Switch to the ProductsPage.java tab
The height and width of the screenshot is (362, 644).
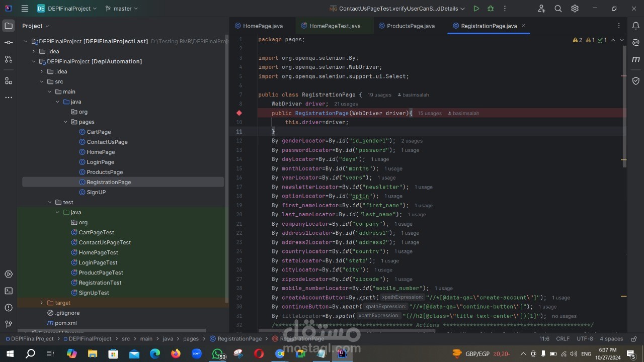click(x=410, y=26)
